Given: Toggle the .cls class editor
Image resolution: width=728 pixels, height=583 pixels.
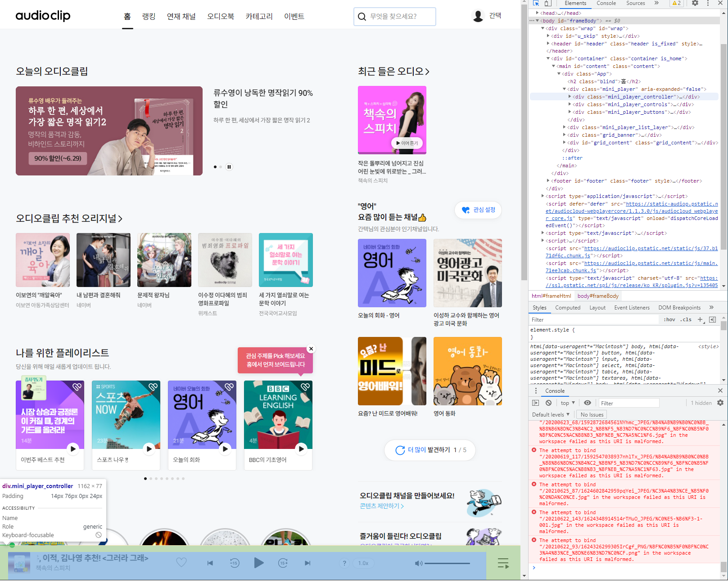Looking at the screenshot, I should point(686,320).
